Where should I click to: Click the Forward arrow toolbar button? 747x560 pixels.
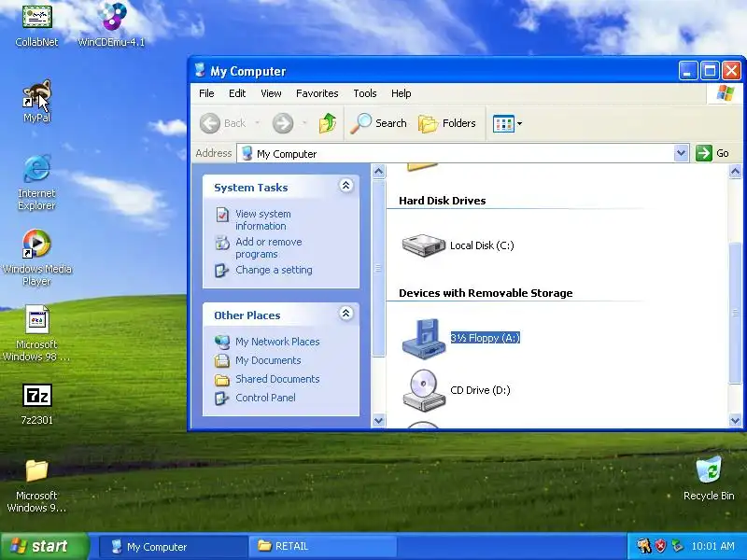click(x=283, y=123)
